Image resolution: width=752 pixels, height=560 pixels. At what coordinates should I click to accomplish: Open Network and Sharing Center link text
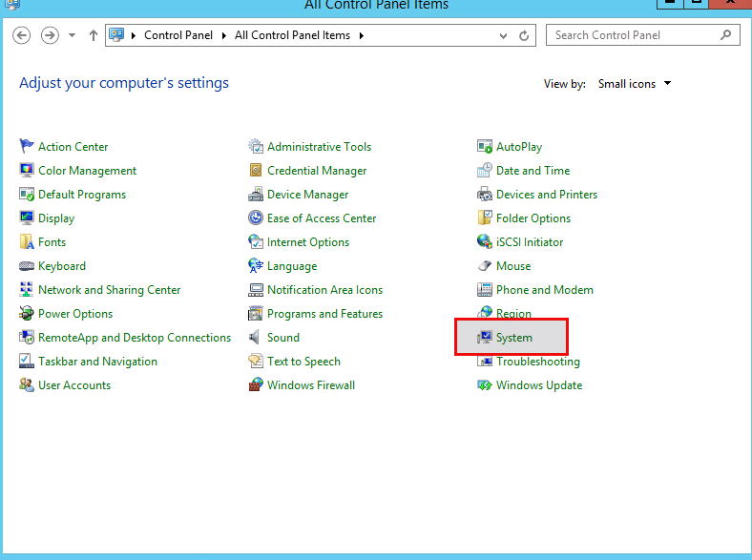coord(110,290)
